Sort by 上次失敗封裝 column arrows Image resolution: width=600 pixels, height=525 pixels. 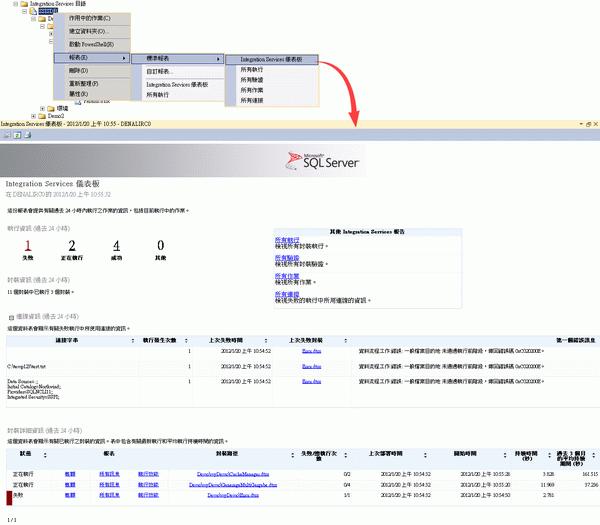346,341
